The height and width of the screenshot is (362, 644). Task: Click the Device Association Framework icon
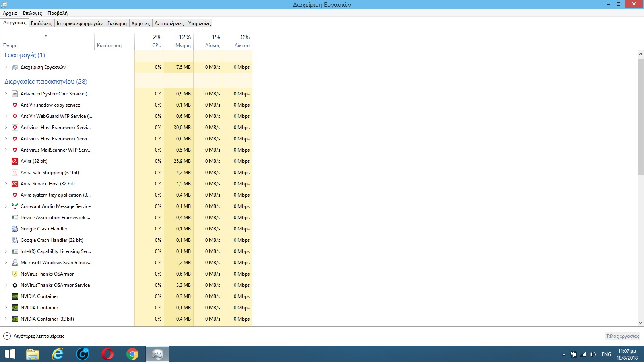pos(15,218)
